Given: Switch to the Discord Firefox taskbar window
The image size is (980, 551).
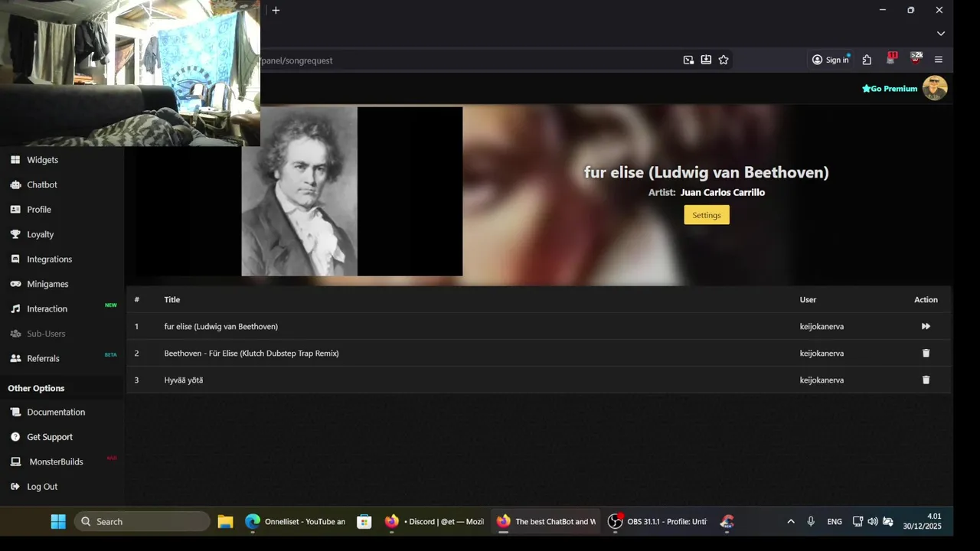Looking at the screenshot, I should pos(434,521).
